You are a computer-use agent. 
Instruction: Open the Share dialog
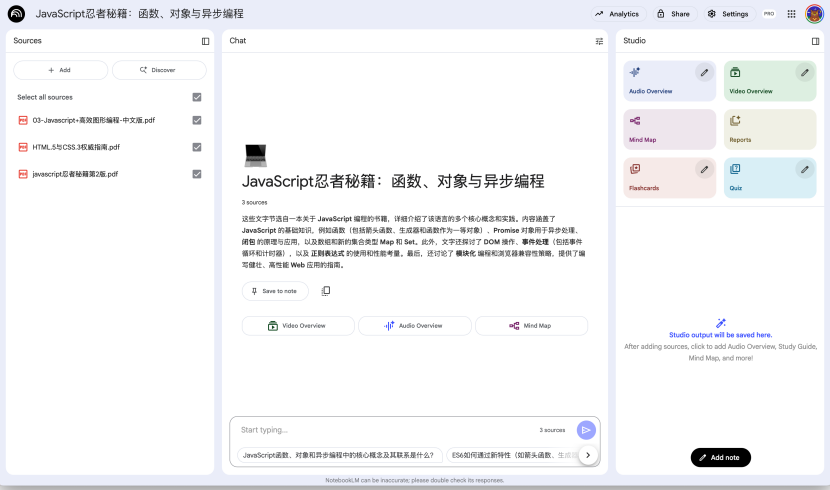coord(674,14)
